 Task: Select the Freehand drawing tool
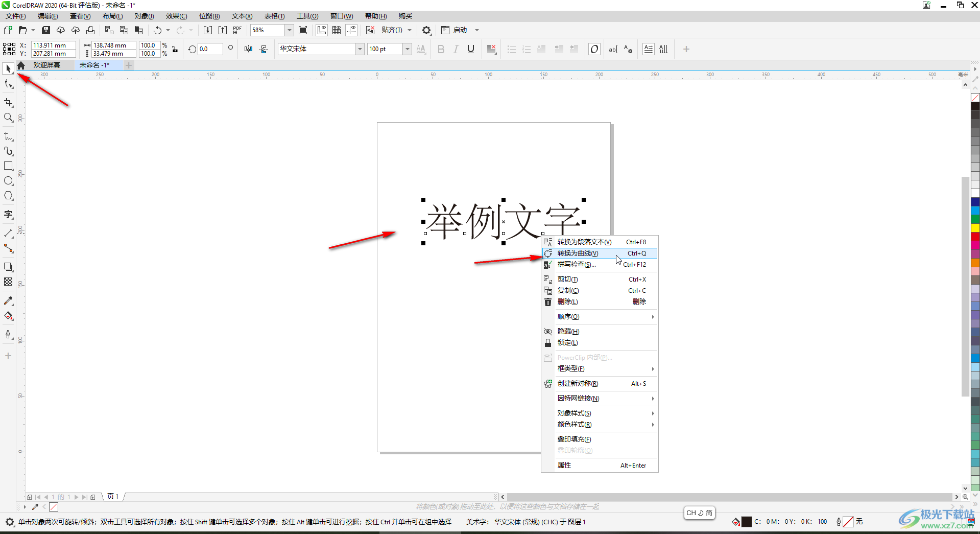pyautogui.click(x=8, y=136)
